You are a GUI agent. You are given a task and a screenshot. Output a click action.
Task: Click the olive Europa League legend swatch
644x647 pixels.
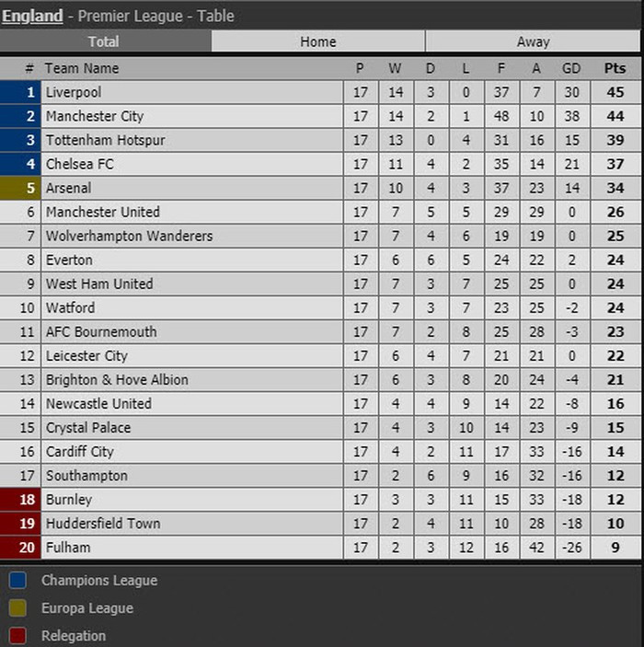pos(17,608)
